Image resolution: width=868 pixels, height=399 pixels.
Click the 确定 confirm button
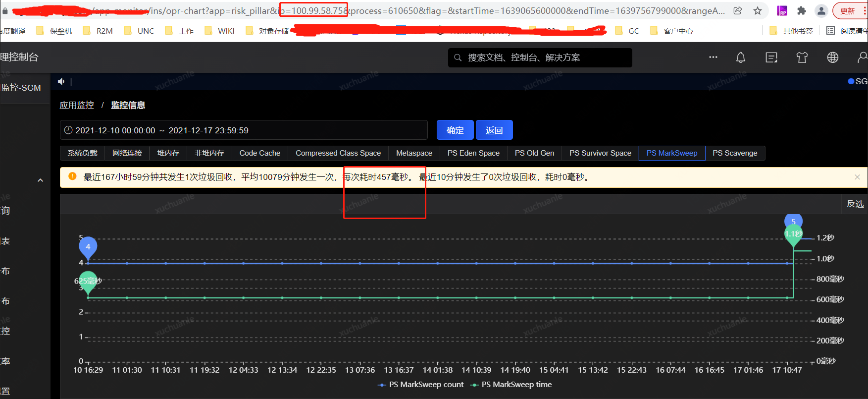click(x=455, y=130)
